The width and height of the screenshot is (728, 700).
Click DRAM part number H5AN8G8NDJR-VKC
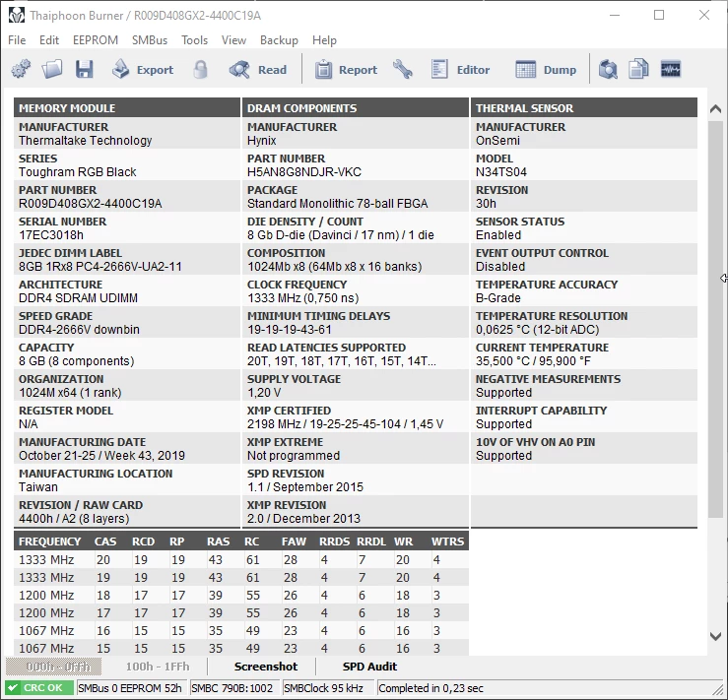coord(304,172)
